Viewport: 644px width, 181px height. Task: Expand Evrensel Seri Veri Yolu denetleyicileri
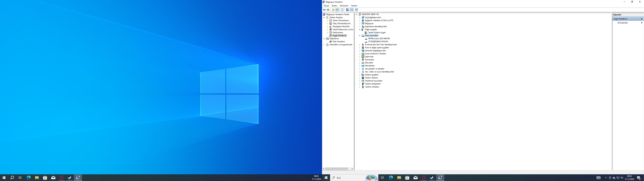click(360, 45)
